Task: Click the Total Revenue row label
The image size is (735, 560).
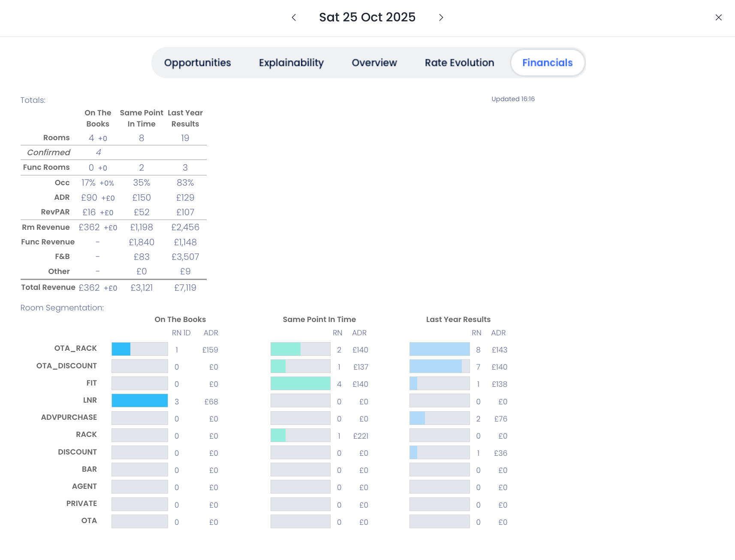Action: (48, 287)
